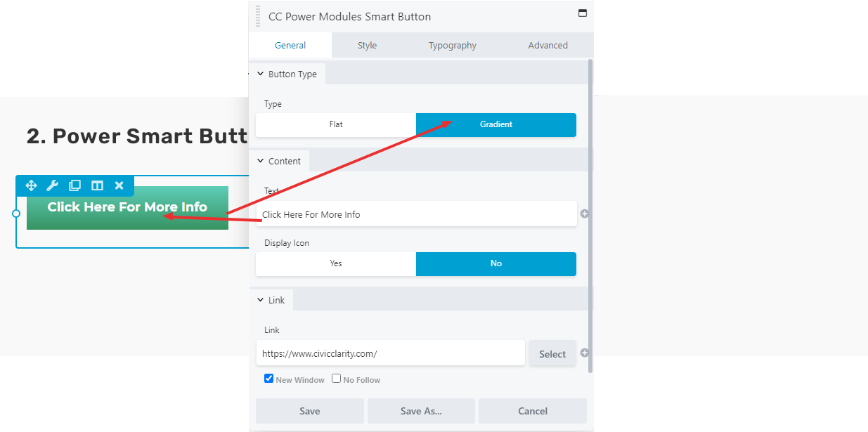Click the green Click Here For More Info button

[x=127, y=208]
